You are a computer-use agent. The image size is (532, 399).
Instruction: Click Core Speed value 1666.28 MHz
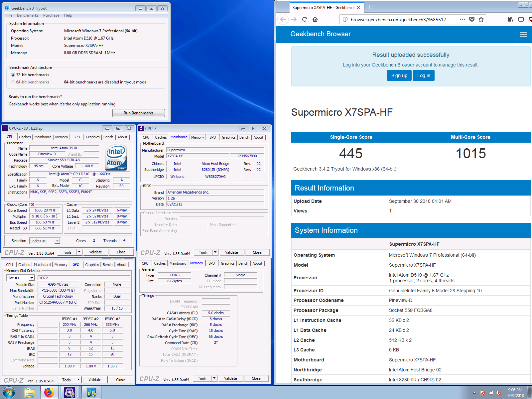pyautogui.click(x=45, y=210)
